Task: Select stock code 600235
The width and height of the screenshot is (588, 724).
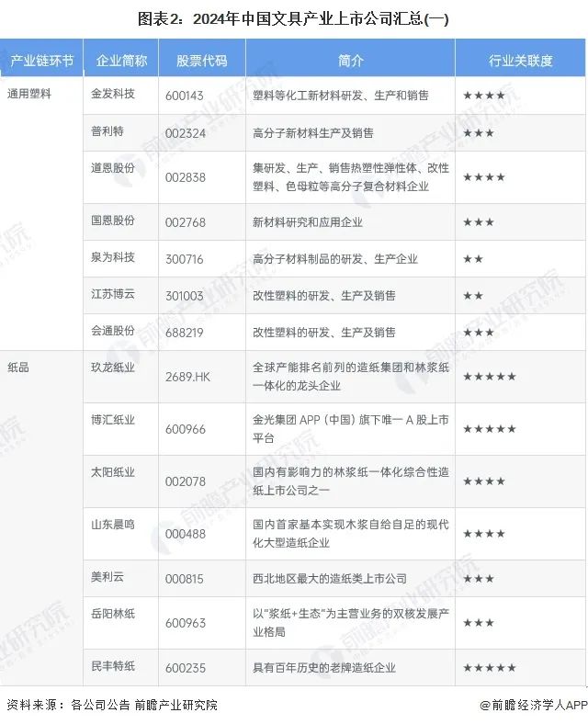Action: tap(186, 668)
